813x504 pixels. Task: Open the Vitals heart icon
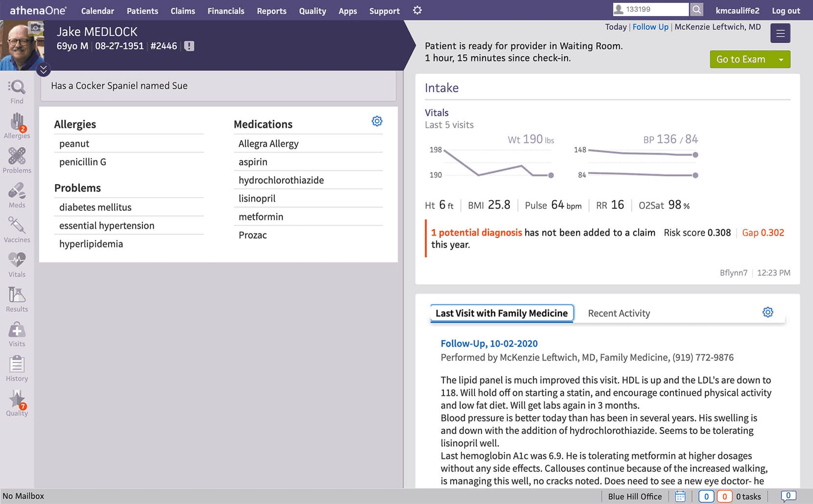click(17, 260)
